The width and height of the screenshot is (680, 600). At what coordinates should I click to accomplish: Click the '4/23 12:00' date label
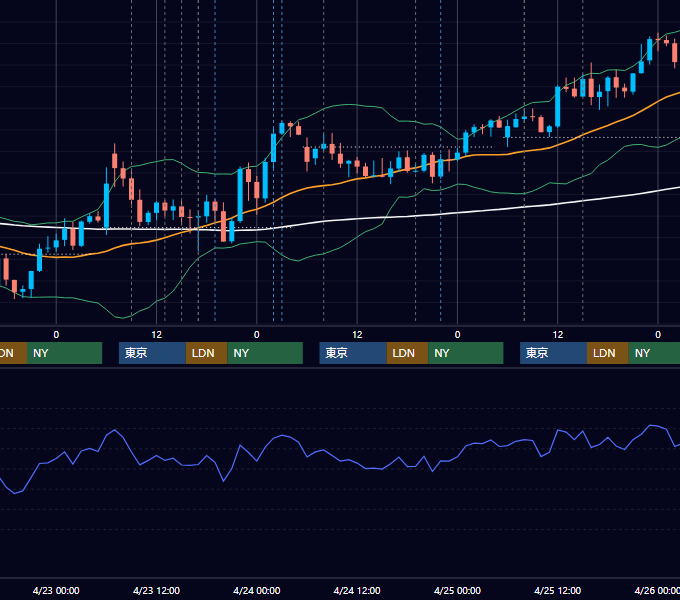click(156, 590)
